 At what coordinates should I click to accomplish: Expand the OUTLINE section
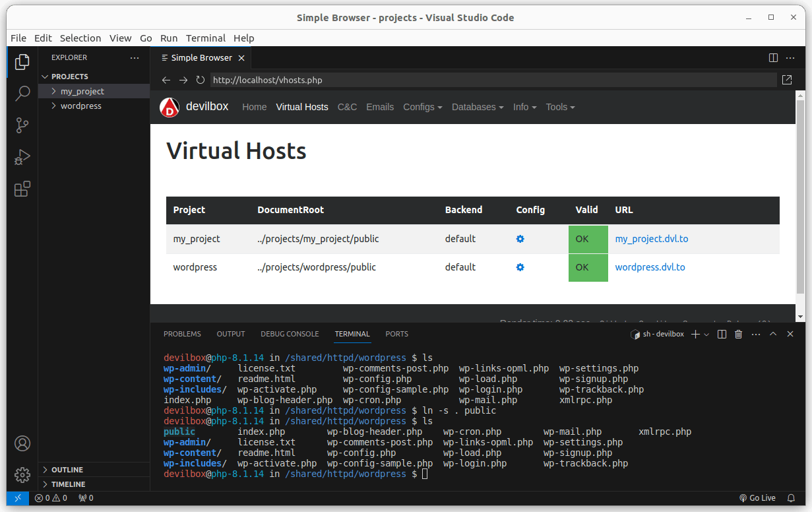(67, 470)
